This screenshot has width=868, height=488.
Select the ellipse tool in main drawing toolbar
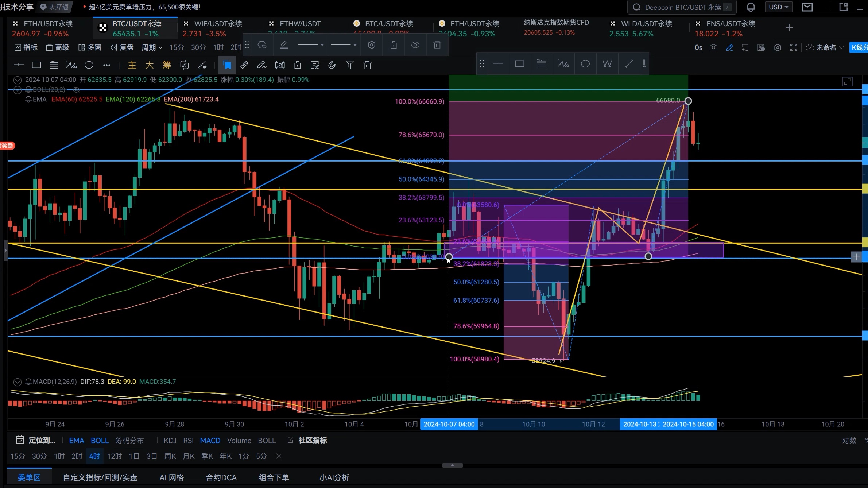[89, 65]
